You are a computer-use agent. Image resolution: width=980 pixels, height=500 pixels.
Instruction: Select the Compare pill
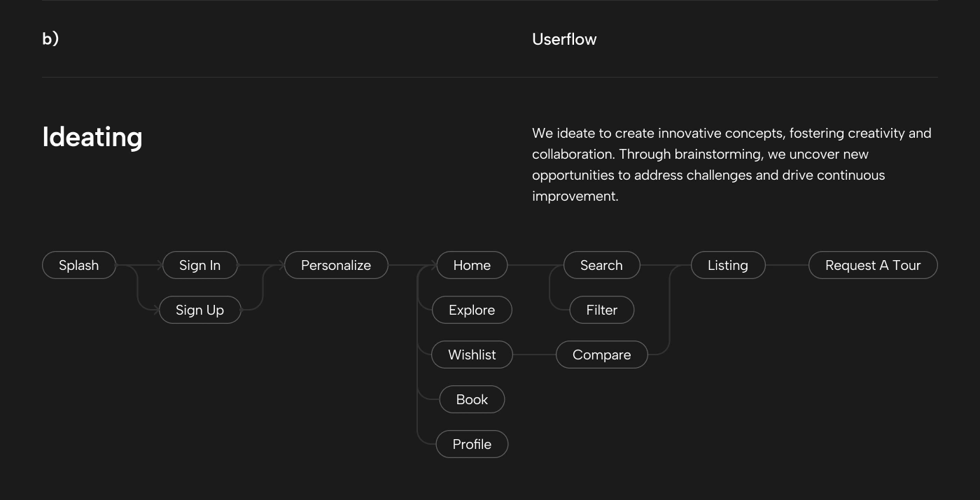pyautogui.click(x=601, y=355)
